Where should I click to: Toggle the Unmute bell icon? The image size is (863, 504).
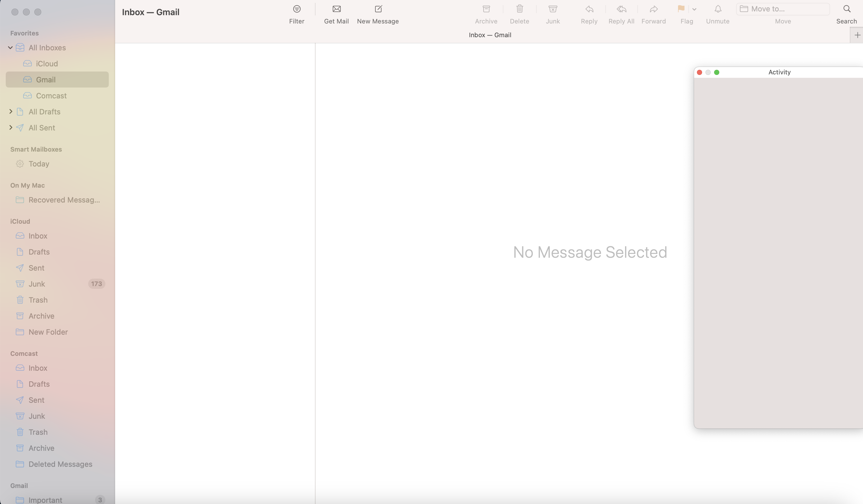coord(718,9)
